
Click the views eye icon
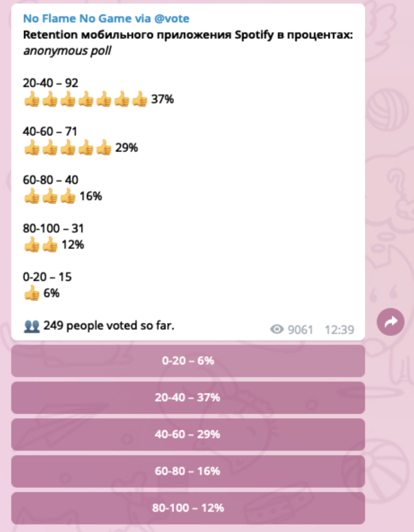point(277,330)
